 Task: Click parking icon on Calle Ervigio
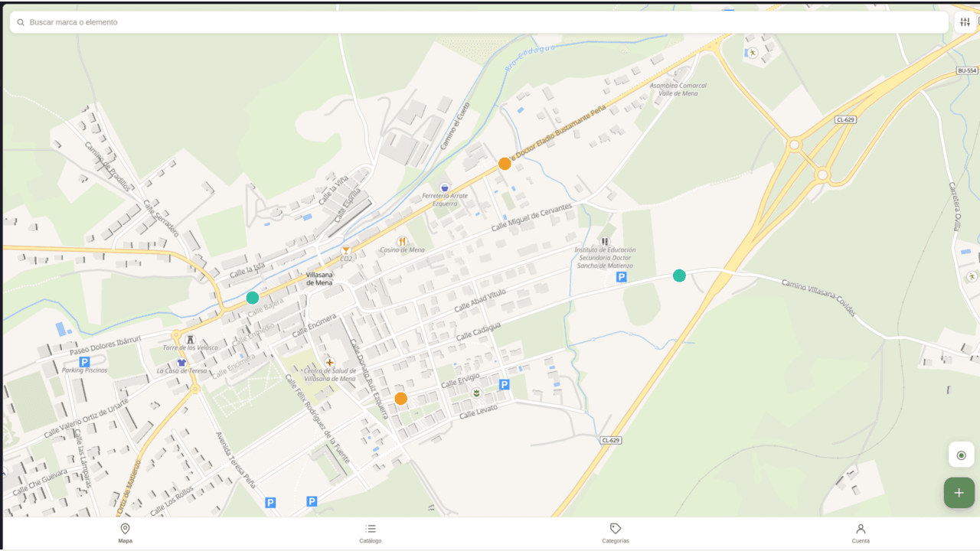click(x=504, y=384)
